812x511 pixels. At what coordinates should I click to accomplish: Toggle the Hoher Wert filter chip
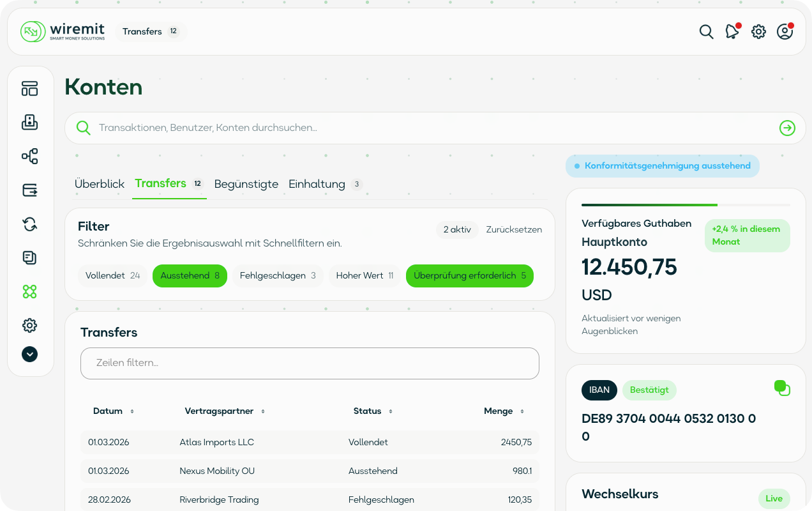point(365,276)
